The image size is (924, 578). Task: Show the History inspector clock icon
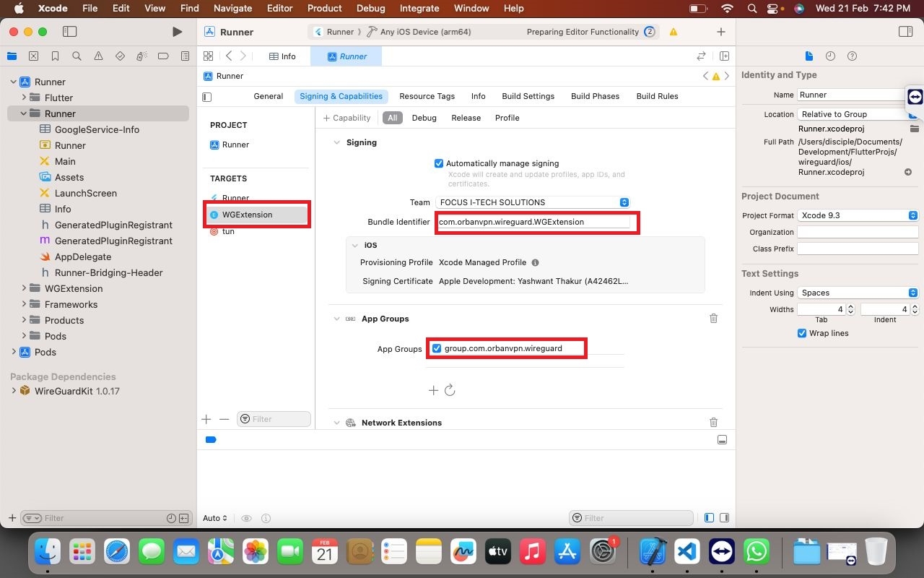click(830, 56)
